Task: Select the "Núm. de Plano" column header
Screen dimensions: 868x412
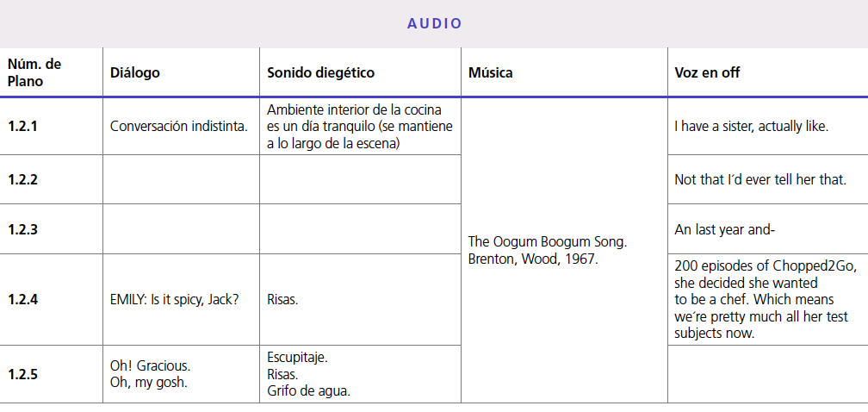Action: (34, 72)
